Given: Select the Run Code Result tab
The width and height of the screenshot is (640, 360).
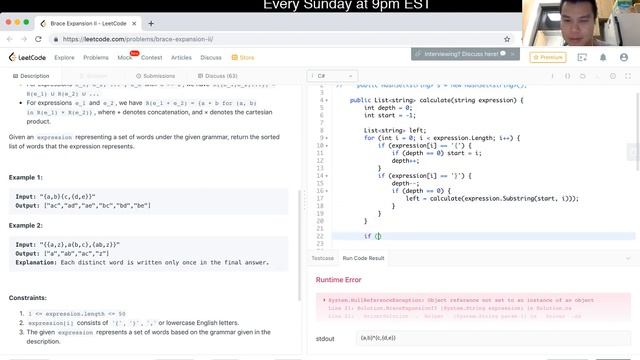Looking at the screenshot, I should [363, 258].
